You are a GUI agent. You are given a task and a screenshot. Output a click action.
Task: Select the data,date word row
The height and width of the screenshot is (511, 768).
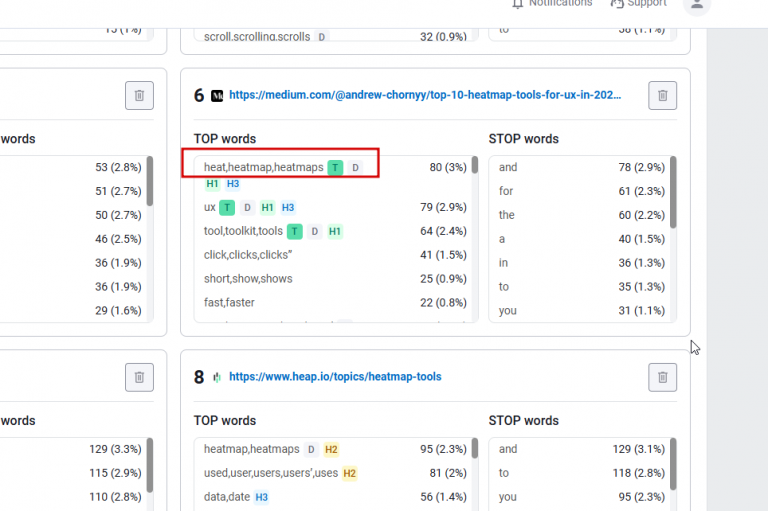tap(335, 497)
